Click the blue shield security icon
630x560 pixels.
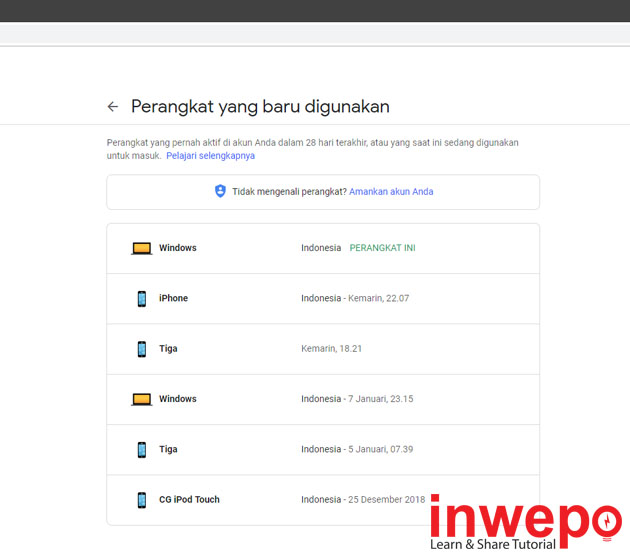(x=220, y=191)
